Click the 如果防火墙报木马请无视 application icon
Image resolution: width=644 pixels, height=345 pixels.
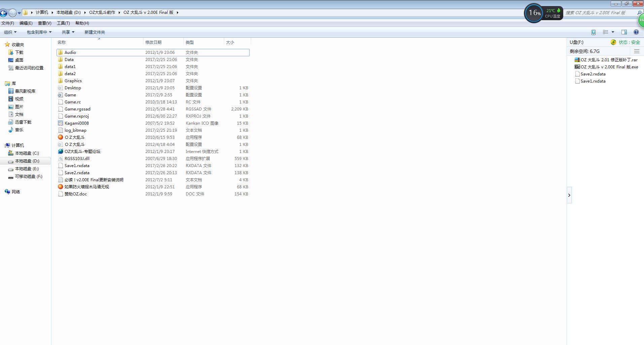coord(60,187)
